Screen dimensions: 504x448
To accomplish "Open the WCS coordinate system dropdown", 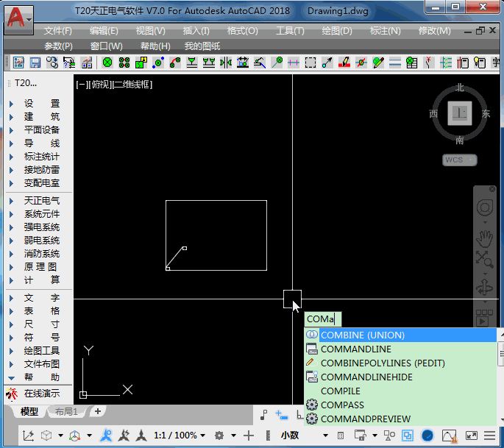I will [460, 160].
